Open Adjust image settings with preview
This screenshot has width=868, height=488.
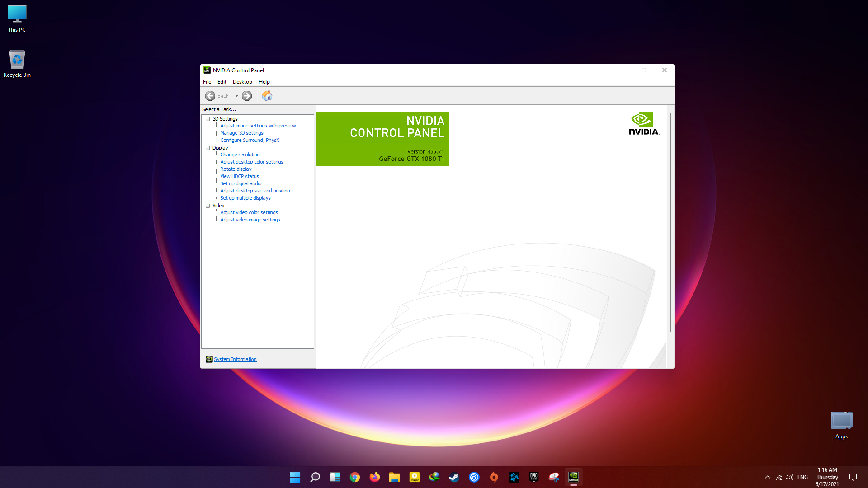(258, 126)
